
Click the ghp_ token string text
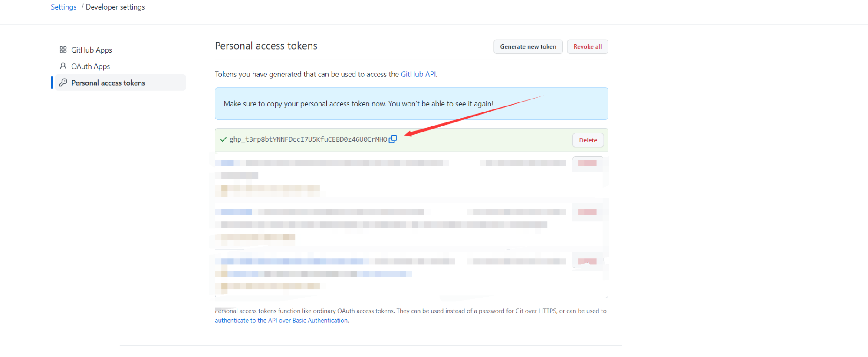click(308, 139)
